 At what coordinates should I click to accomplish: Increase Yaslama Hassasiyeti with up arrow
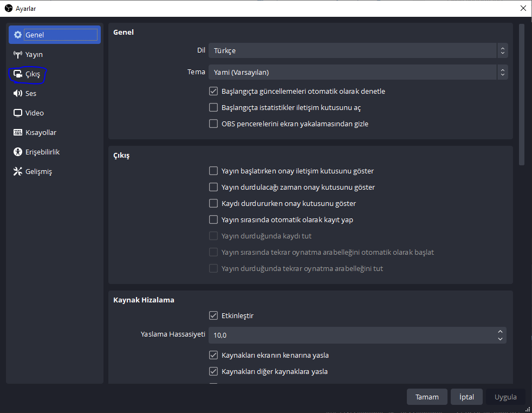(500, 332)
